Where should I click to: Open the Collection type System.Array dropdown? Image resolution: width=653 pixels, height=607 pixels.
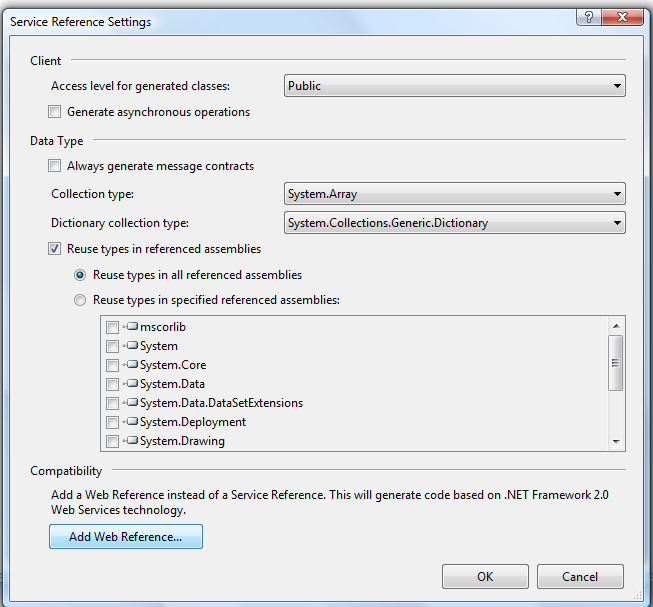(x=454, y=194)
